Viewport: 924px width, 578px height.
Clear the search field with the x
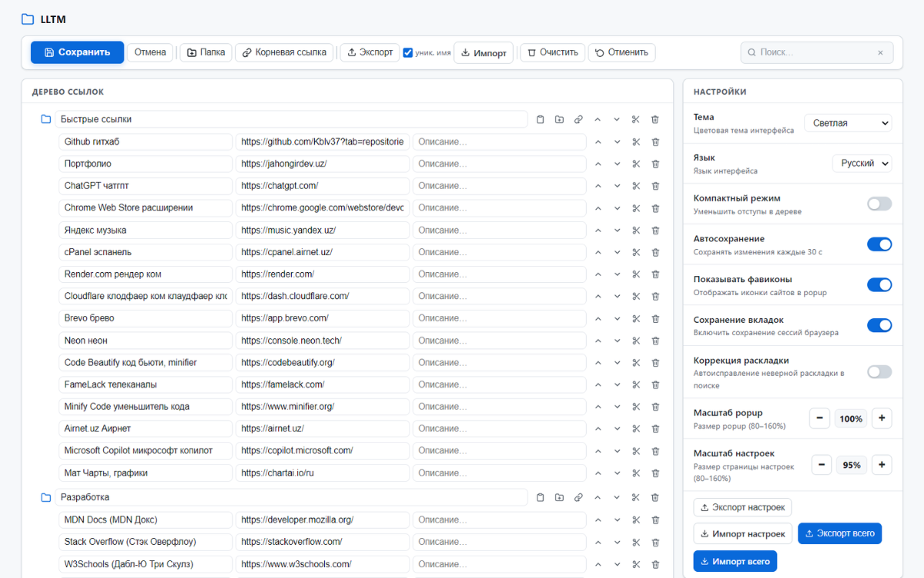pos(880,52)
